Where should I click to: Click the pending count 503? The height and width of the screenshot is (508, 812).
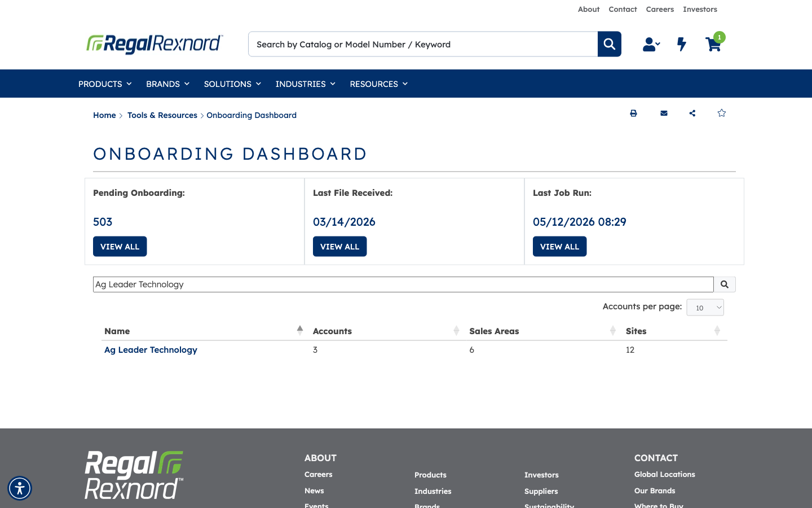pyautogui.click(x=103, y=222)
